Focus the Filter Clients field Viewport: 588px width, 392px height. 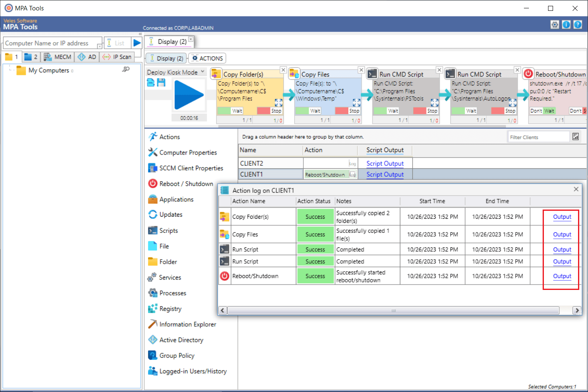pyautogui.click(x=538, y=137)
